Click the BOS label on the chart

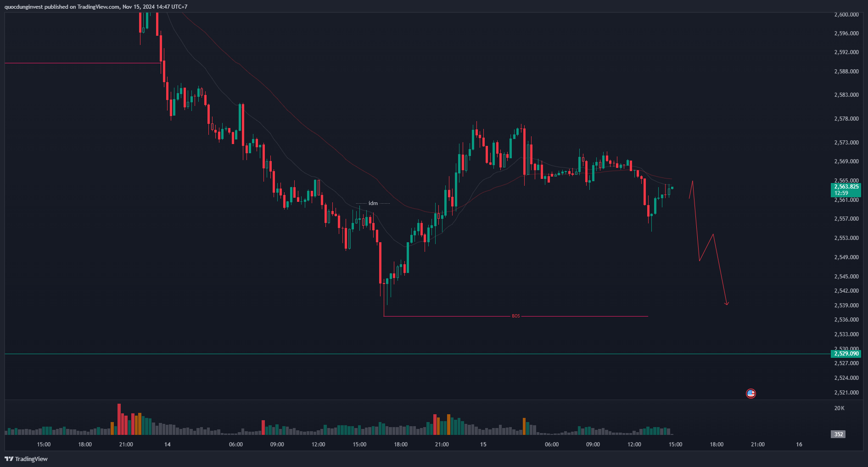click(x=516, y=316)
